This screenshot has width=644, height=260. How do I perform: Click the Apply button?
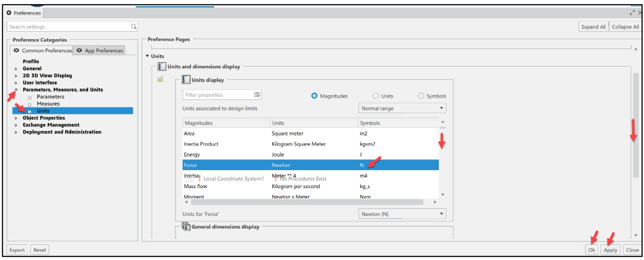pos(610,250)
